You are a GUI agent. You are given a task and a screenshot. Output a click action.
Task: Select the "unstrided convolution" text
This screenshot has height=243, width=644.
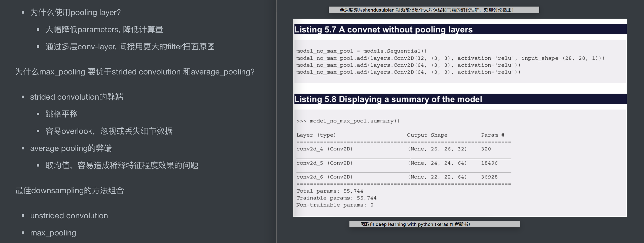coord(69,216)
